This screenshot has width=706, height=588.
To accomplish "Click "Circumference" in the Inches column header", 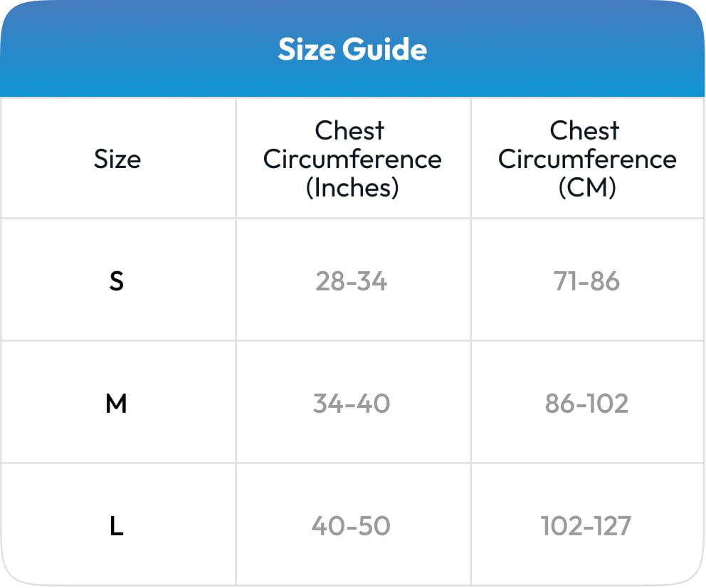I will click(352, 159).
